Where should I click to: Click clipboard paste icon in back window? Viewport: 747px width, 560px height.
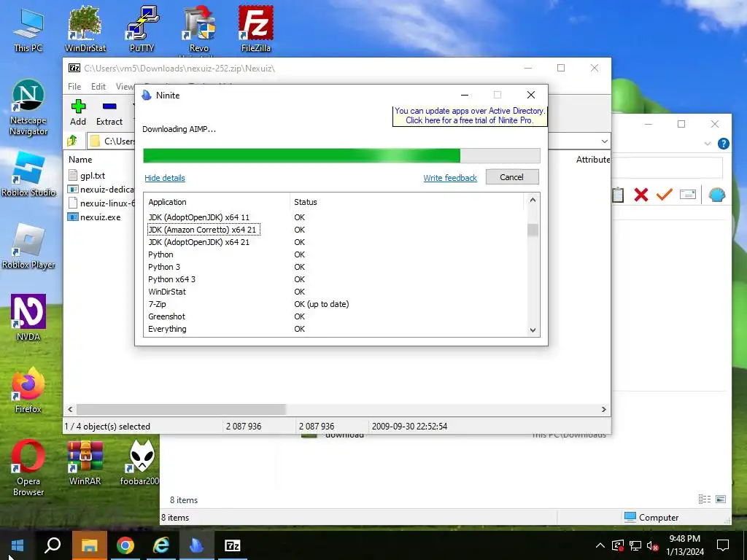pyautogui.click(x=618, y=194)
